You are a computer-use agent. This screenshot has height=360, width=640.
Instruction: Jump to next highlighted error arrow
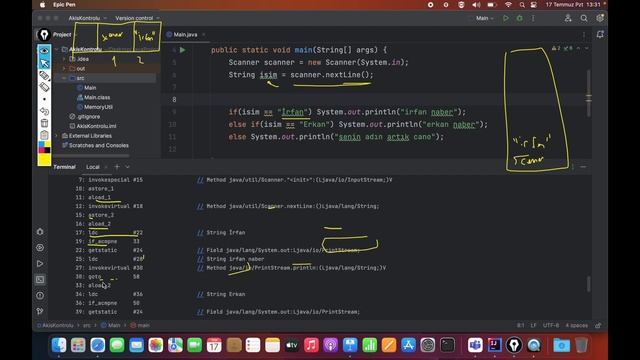click(x=587, y=48)
